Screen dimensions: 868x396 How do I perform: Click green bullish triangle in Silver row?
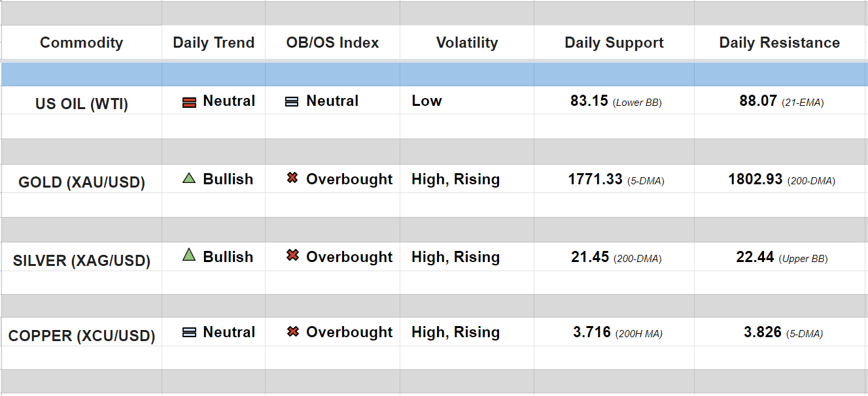[189, 255]
